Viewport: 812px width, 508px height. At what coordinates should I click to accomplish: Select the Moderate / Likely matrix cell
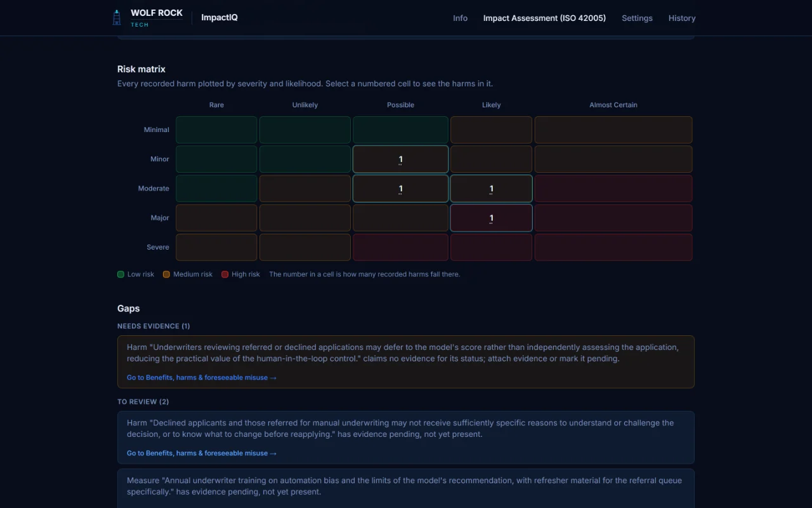coord(491,189)
